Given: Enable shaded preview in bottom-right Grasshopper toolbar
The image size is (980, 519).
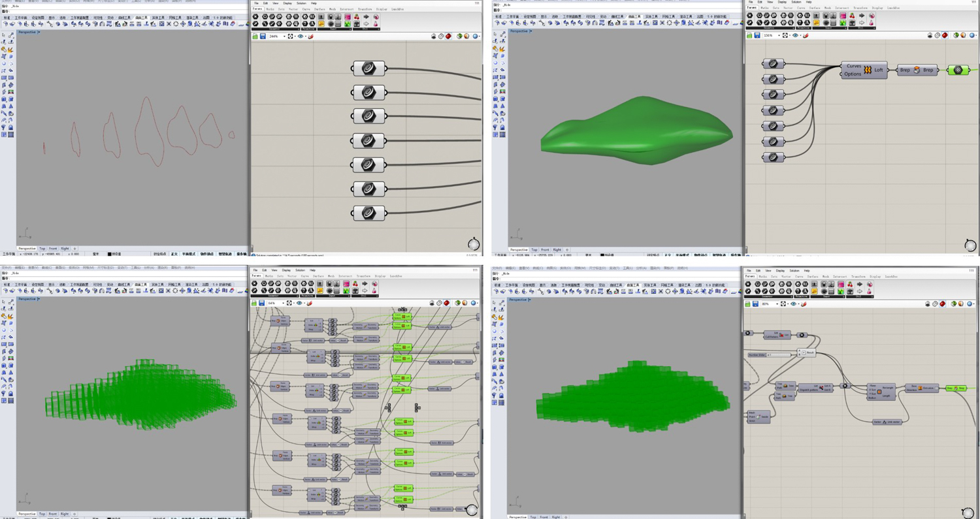Looking at the screenshot, I should click(942, 304).
